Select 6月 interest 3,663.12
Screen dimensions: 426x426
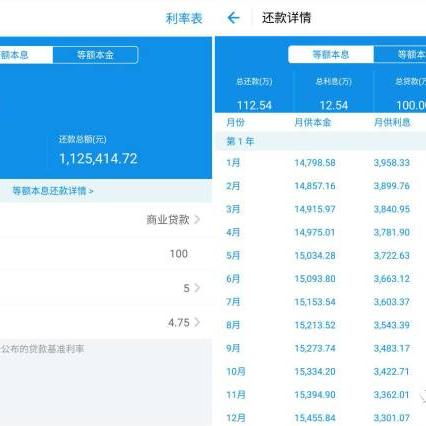[392, 279]
